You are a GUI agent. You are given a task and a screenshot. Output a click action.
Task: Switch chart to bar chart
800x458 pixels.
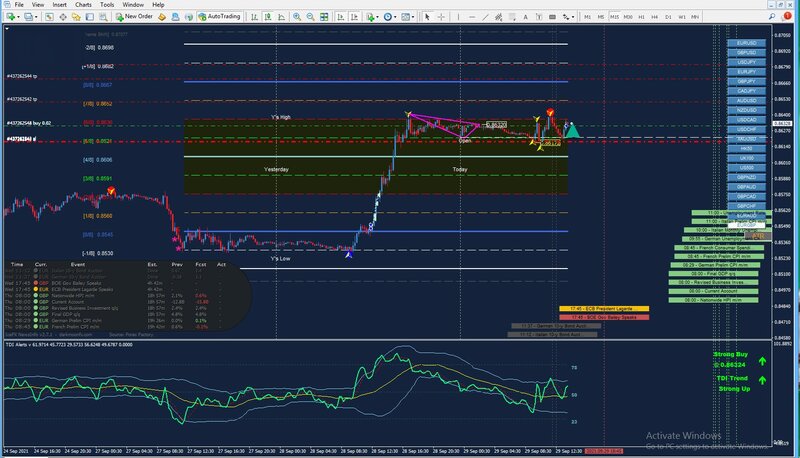[x=254, y=17]
